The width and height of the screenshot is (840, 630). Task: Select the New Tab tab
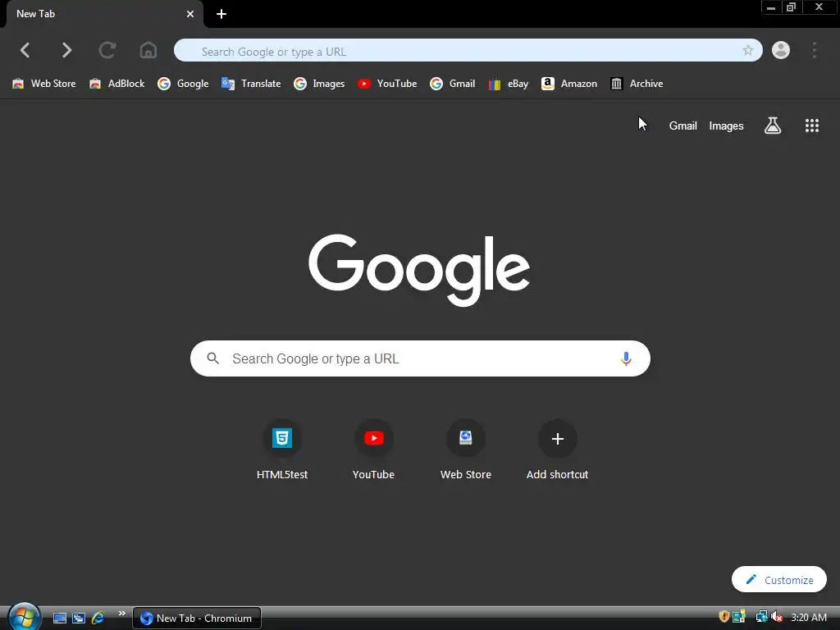(104, 15)
